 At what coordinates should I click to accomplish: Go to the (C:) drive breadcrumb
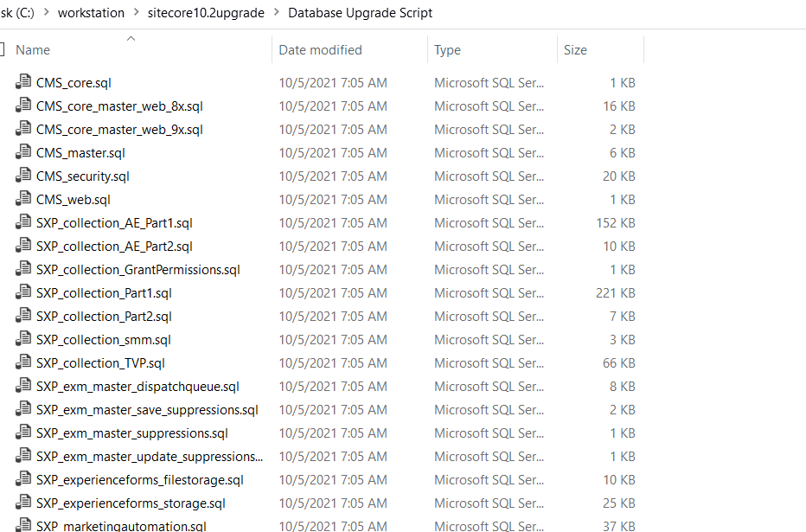17,13
